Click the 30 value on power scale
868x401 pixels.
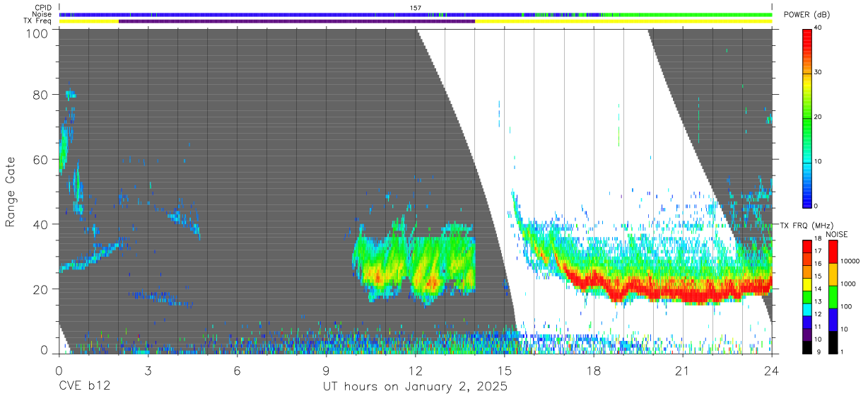pos(819,72)
